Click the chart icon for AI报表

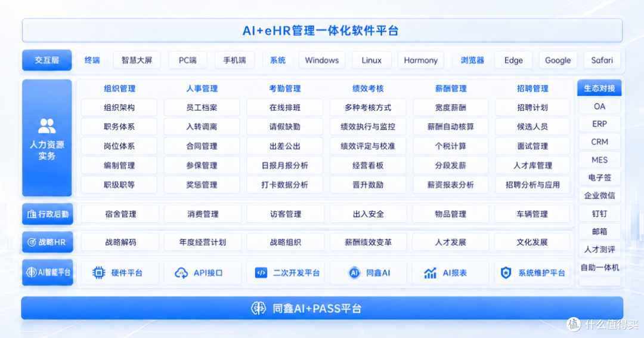(x=430, y=273)
